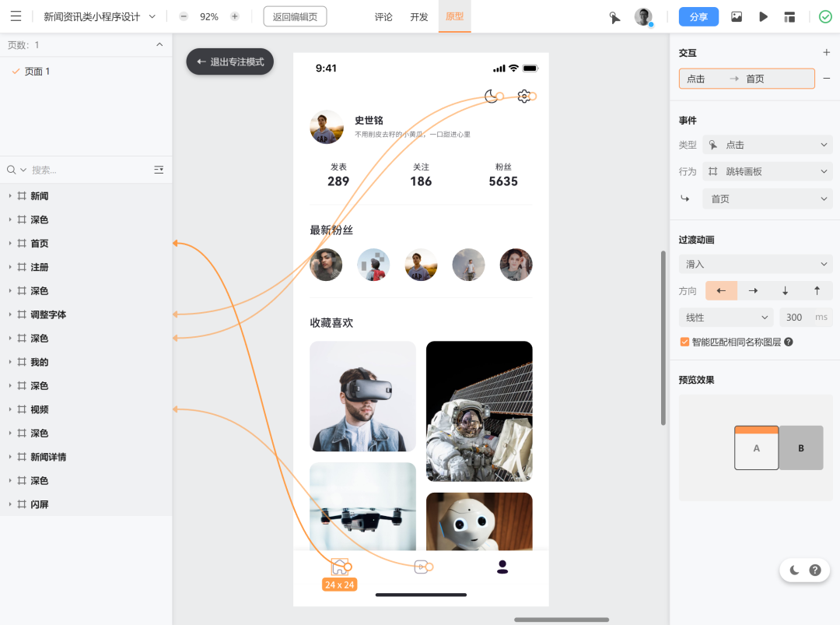Open easing dropdown 线性
This screenshot has height=625, width=840.
726,318
